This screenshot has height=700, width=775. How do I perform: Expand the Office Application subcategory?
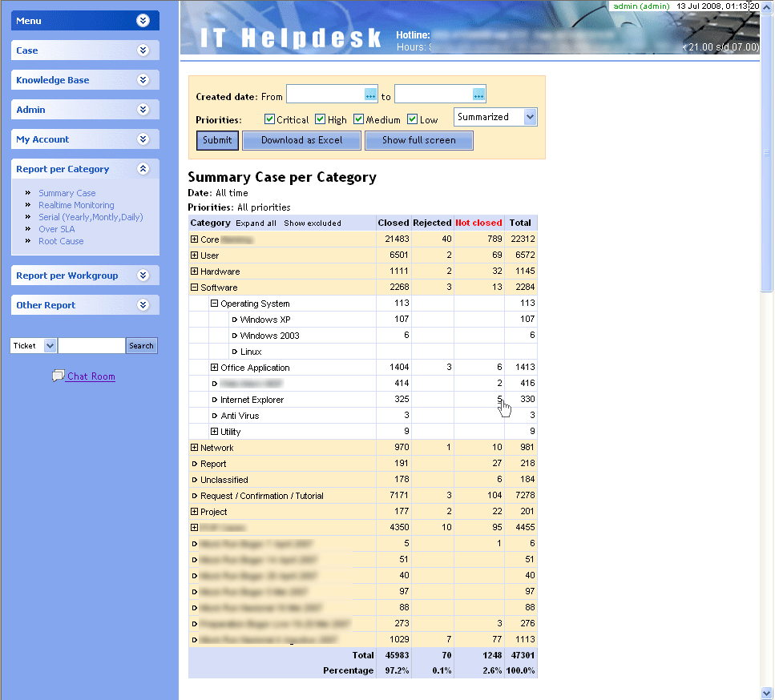coord(214,368)
